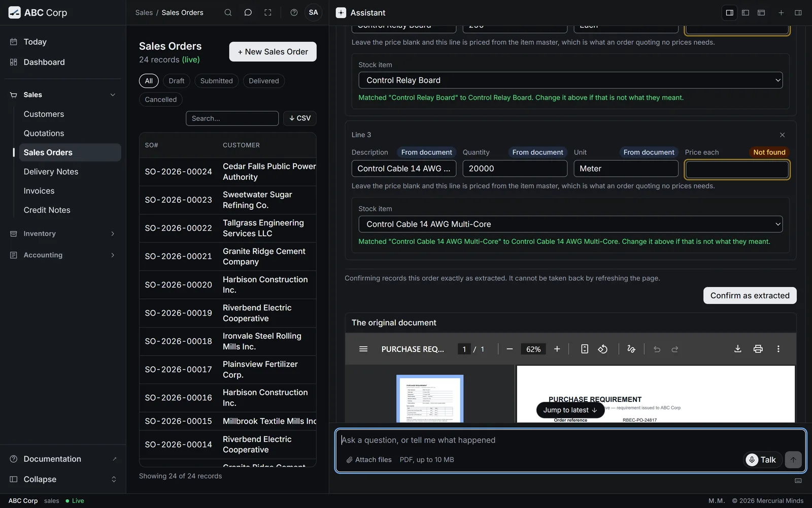The width and height of the screenshot is (812, 508).
Task: Open the search icon in top bar
Action: click(x=228, y=13)
